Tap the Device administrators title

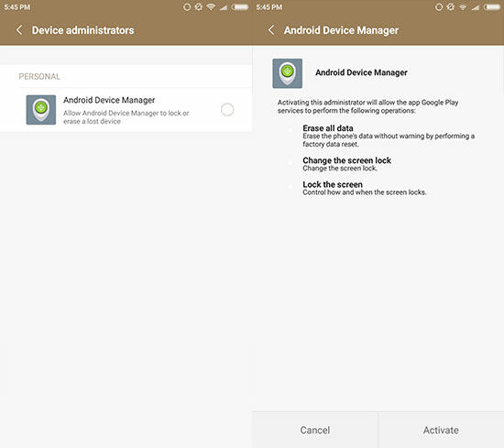point(82,30)
